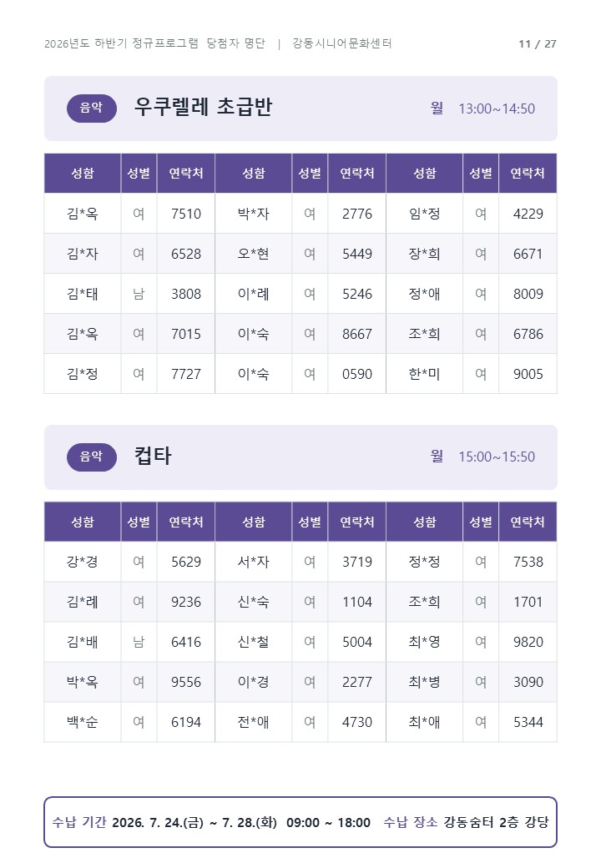Image resolution: width=601 pixels, height=868 pixels.
Task: Click the 수납 장소 label in footer box
Action: point(411,822)
